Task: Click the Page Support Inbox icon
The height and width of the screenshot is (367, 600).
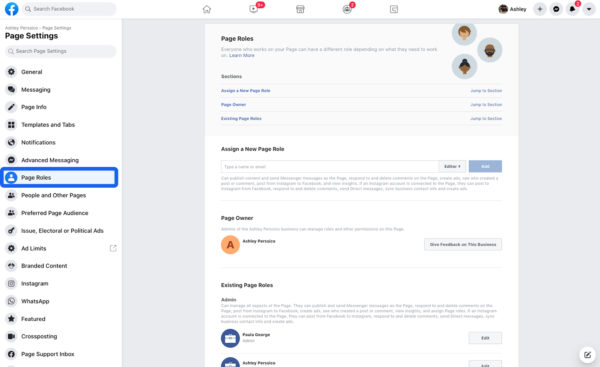Action: tap(11, 354)
